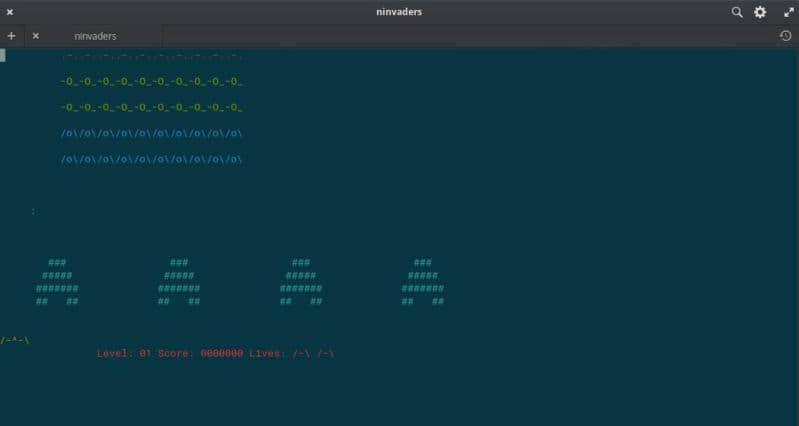Click the upper green alien row
The width and height of the screenshot is (799, 426).
coord(152,81)
